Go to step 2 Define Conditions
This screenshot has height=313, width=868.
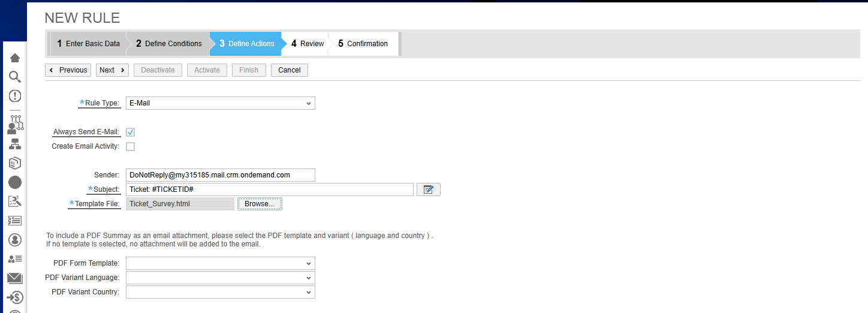tap(168, 44)
